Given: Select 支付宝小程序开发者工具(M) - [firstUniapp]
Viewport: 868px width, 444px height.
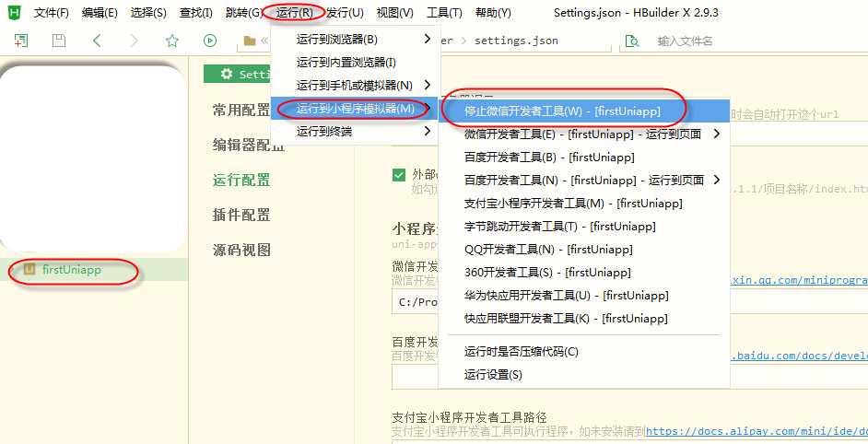Looking at the screenshot, I should (x=584, y=204).
